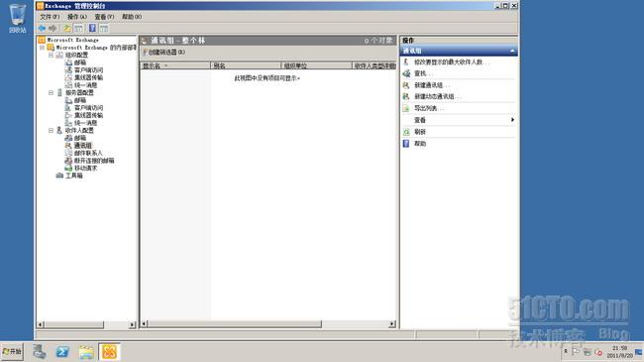Collapse the 服务器配置 tree node
The height and width of the screenshot is (362, 644).
[51, 93]
